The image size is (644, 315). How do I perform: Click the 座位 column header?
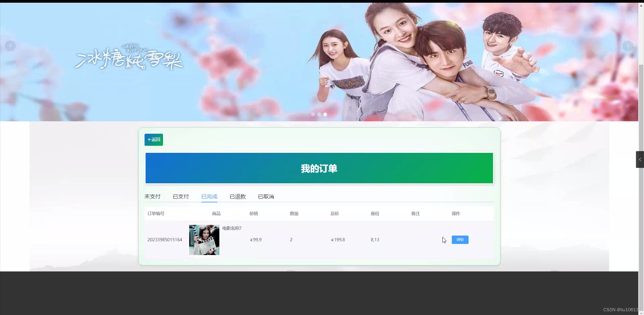[375, 213]
